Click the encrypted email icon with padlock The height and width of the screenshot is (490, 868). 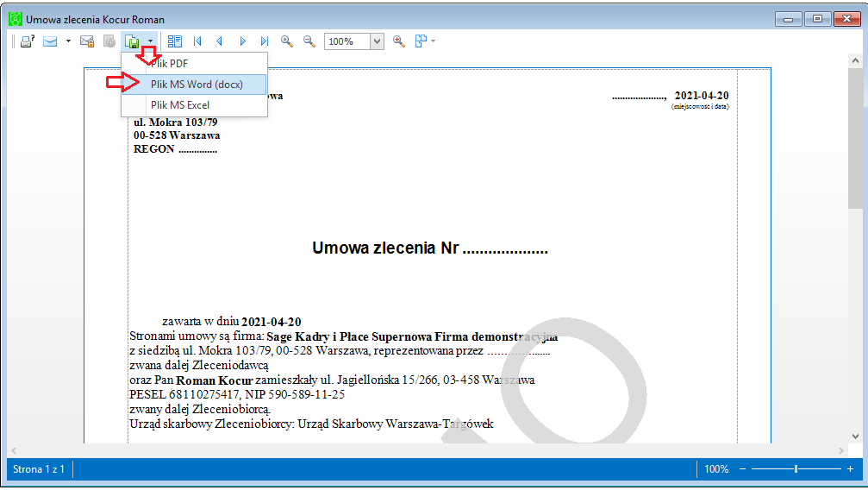pyautogui.click(x=87, y=41)
